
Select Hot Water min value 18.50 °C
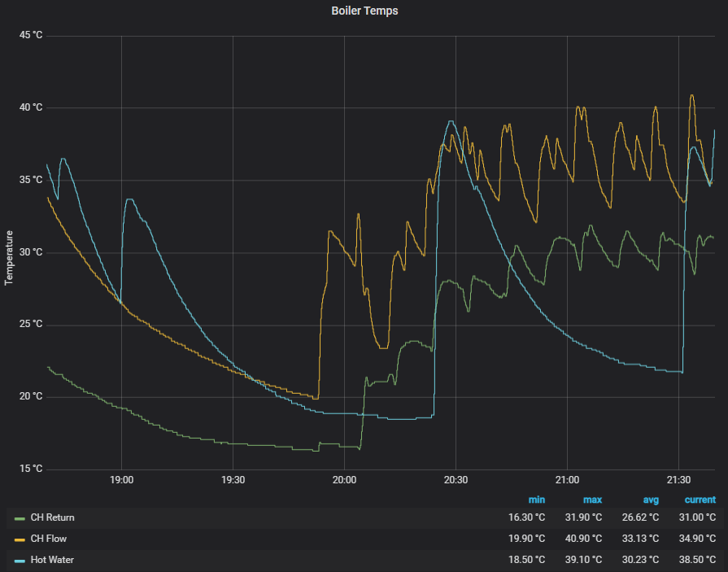pos(526,560)
